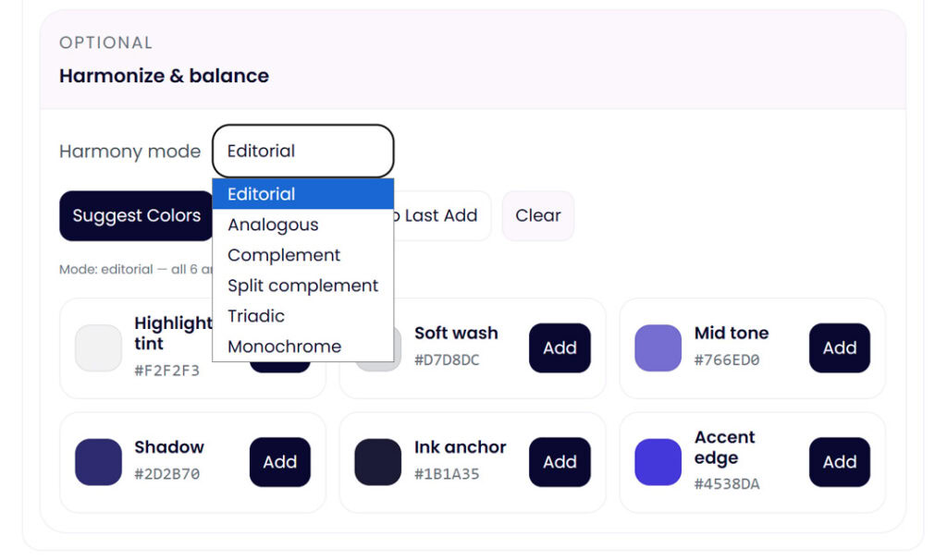947x560 pixels.
Task: Confirm the highlighted Editorial option
Action: (261, 194)
